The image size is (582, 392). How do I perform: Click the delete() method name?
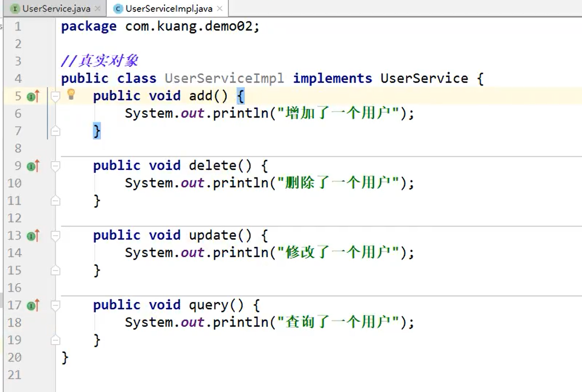pyautogui.click(x=213, y=166)
